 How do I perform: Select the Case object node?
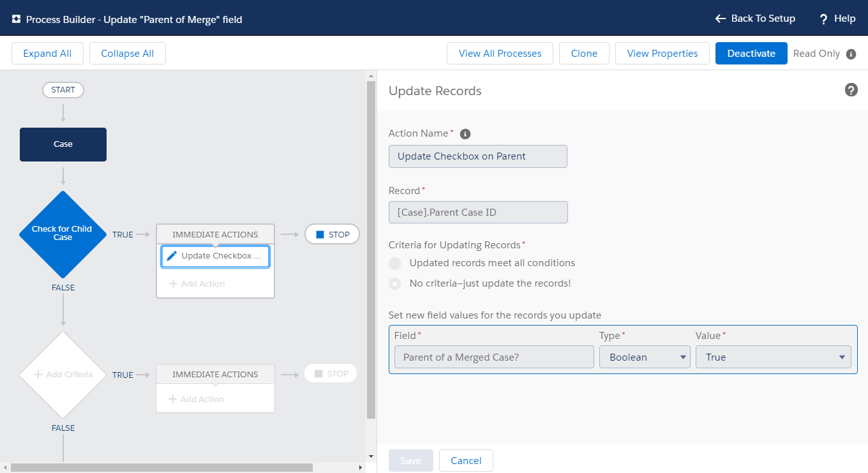[63, 144]
